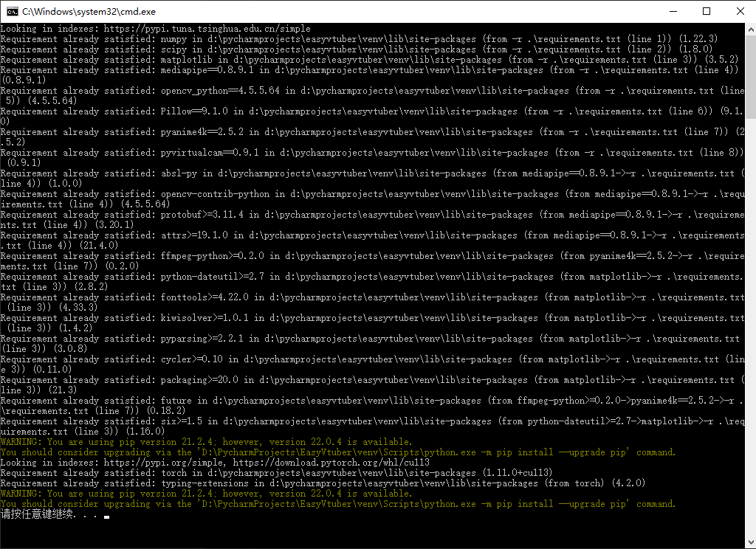
Task: Click the attrs>=19.1.0 text
Action: (x=194, y=235)
